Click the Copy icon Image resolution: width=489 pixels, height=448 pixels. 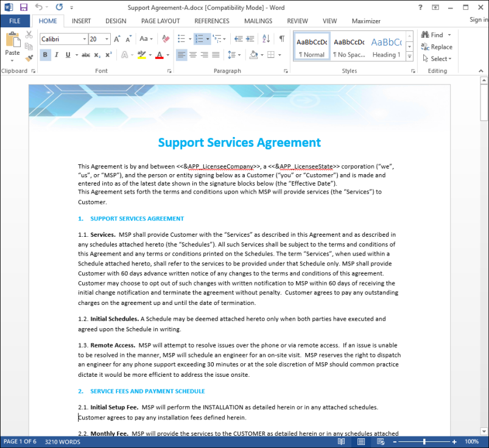(x=29, y=46)
